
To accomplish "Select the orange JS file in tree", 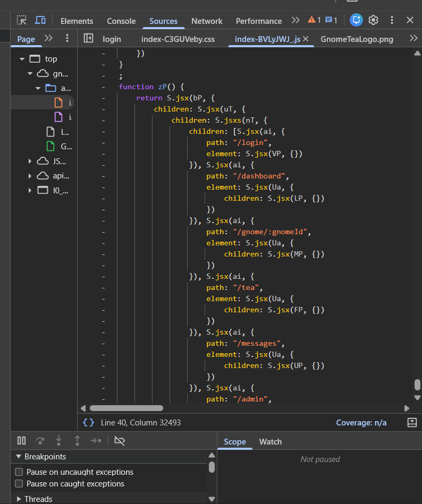I will coord(58,102).
